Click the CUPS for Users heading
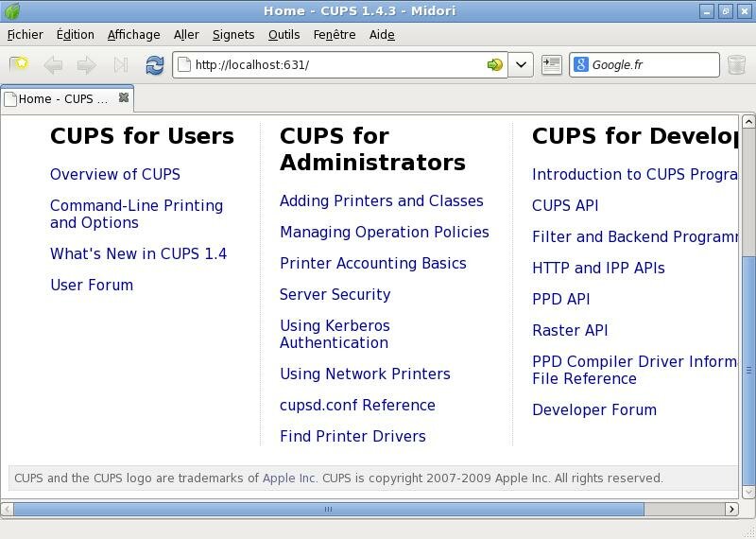 pyautogui.click(x=142, y=136)
